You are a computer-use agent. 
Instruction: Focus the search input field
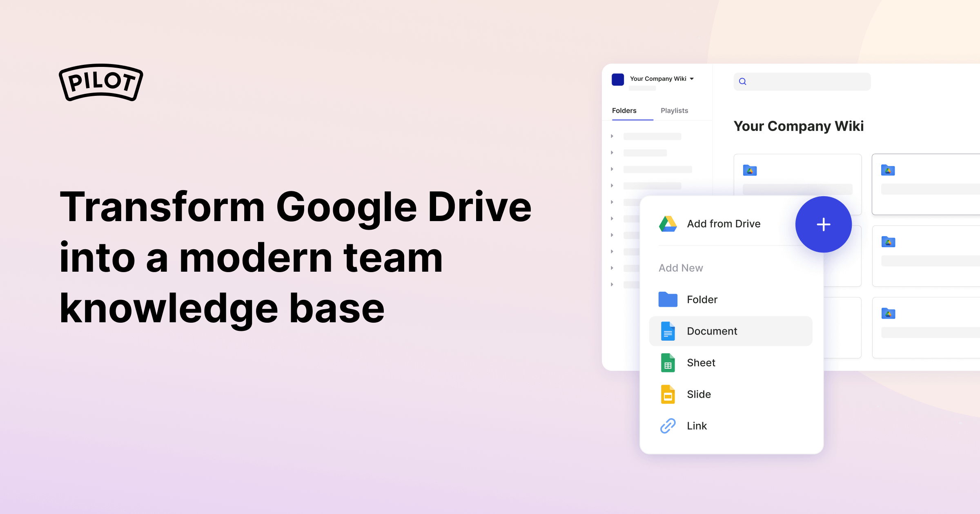pyautogui.click(x=802, y=82)
